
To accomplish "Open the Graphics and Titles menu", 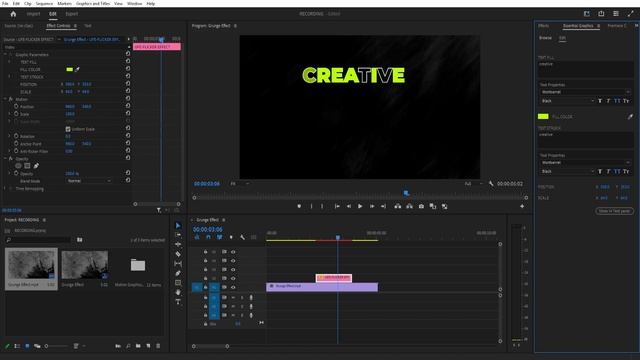I will [93, 3].
